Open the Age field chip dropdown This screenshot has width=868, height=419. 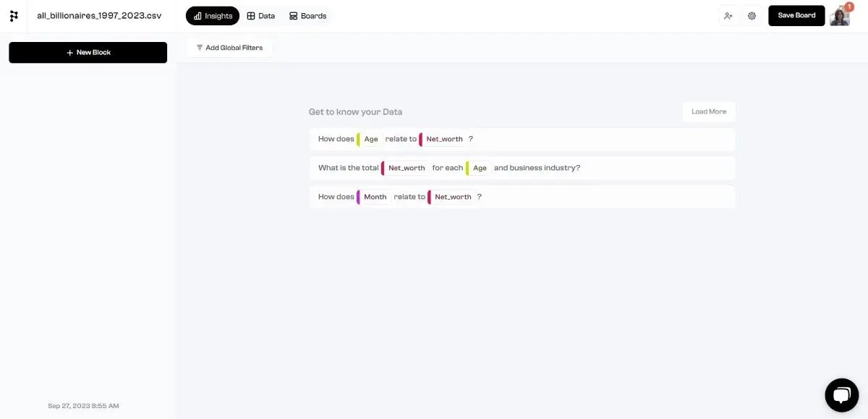pyautogui.click(x=370, y=139)
